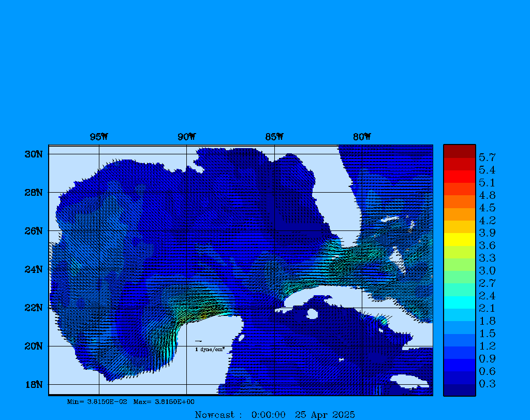The image size is (530, 420).
Task: Click the 80W longitude label
Action: 362,137
